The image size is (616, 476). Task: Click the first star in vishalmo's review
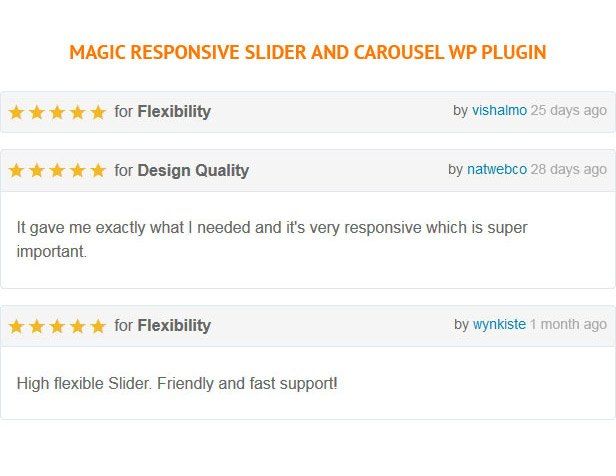16,112
